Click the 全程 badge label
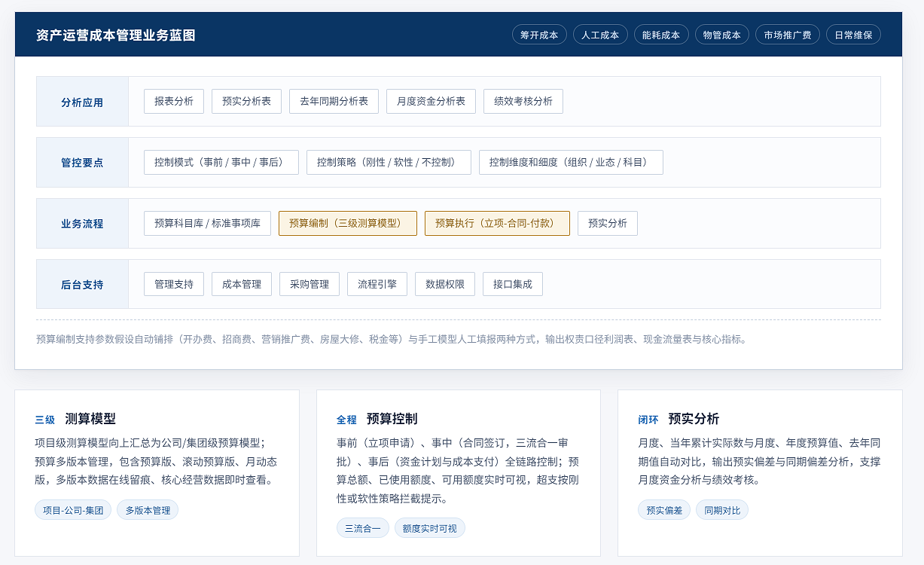 click(x=346, y=420)
